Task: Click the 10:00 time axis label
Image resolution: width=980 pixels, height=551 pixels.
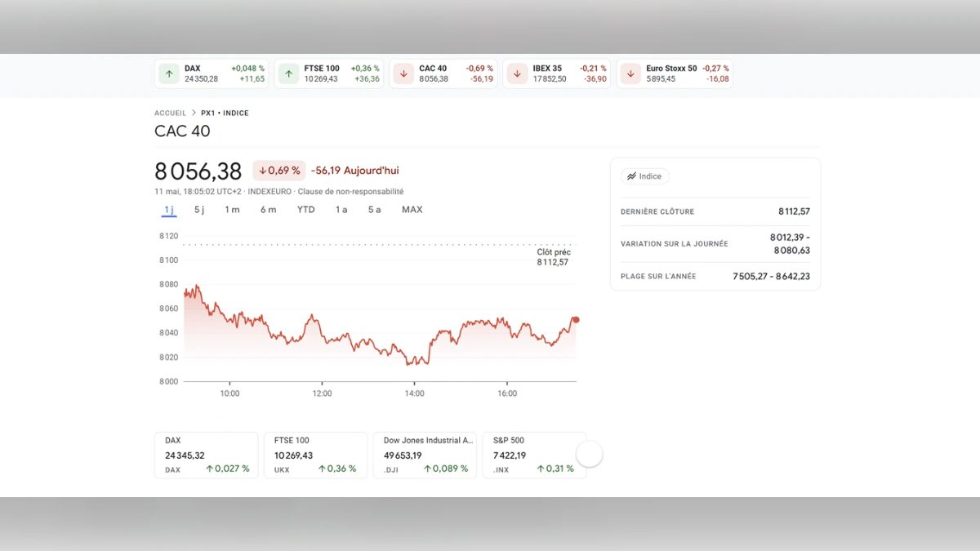Action: [x=229, y=393]
